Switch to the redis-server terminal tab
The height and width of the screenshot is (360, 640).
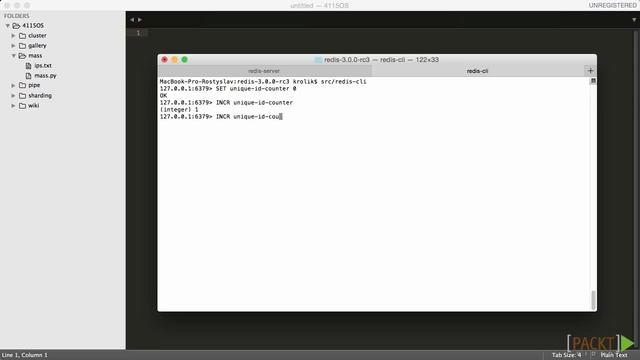coord(264,71)
